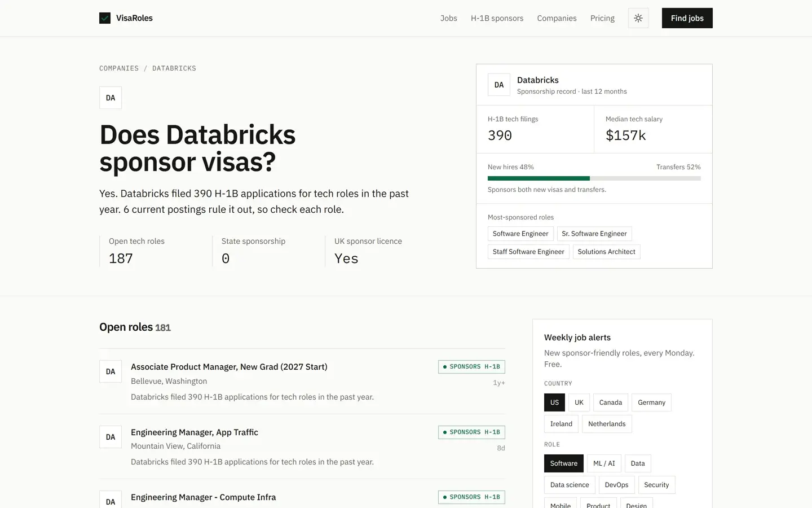
Task: Toggle the Netherlands country filter
Action: click(607, 424)
